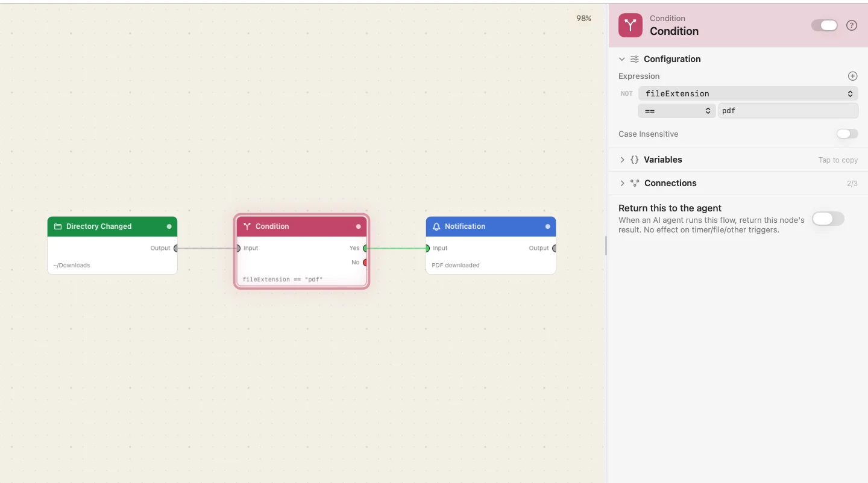Screen dimensions: 868x483
Task: Click the pdf value input field
Action: pyautogui.click(x=788, y=111)
